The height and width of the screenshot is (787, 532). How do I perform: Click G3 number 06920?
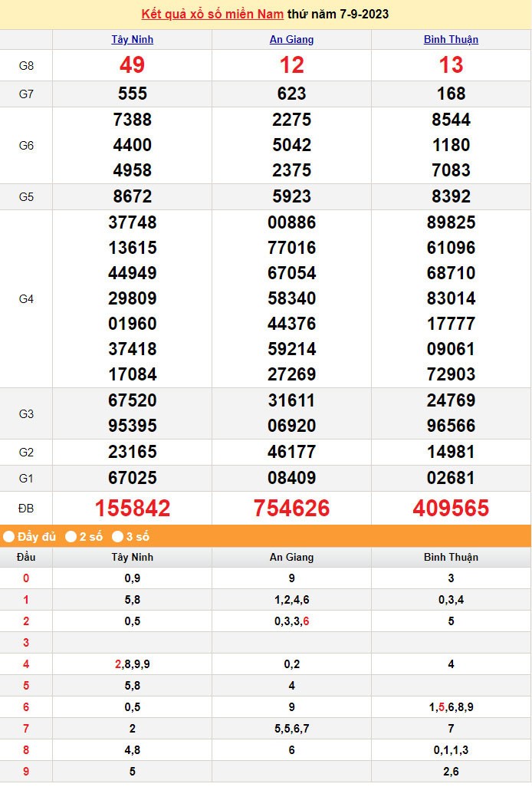click(291, 426)
